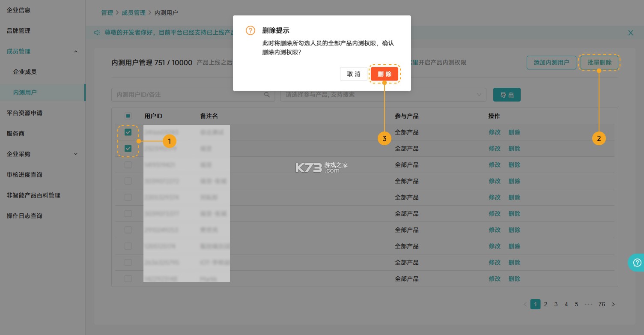Click 取消 in the delete dialog
This screenshot has width=644, height=335.
(x=354, y=74)
